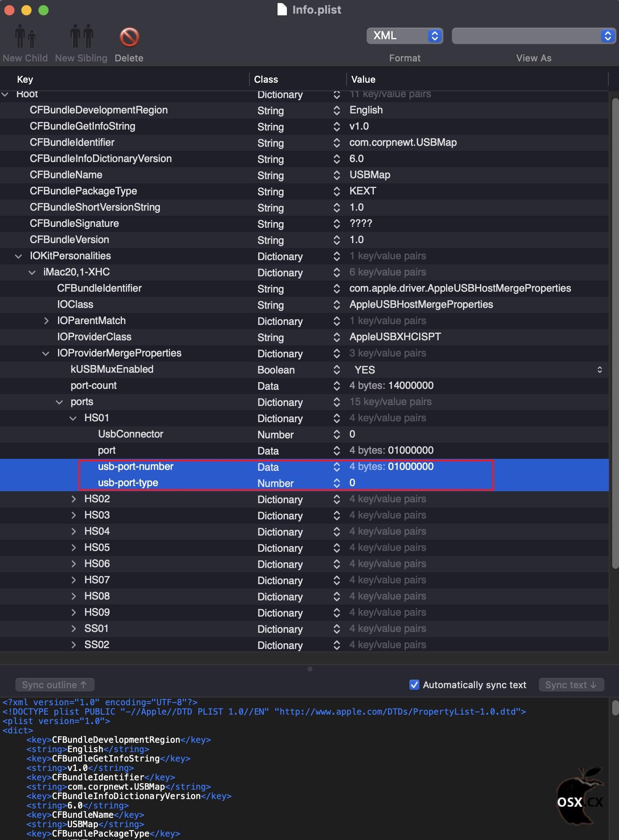Click the window zoom green button
The image size is (619, 840).
point(43,10)
